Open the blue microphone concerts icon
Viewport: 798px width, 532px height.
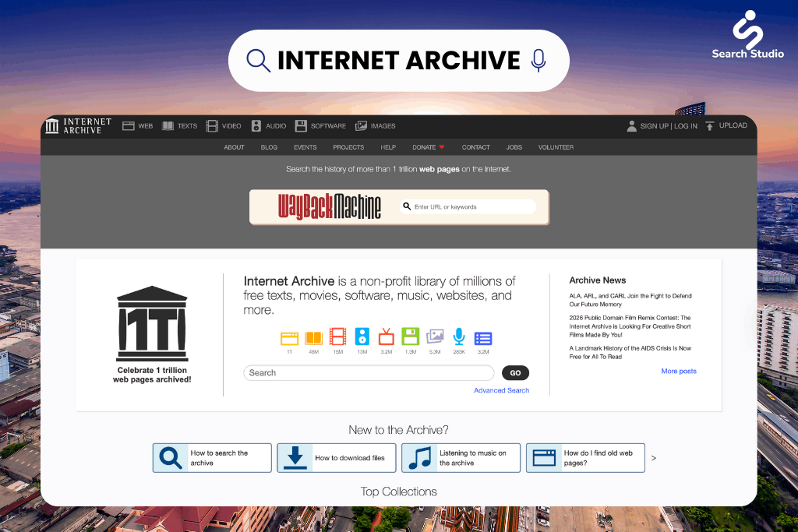tap(459, 337)
